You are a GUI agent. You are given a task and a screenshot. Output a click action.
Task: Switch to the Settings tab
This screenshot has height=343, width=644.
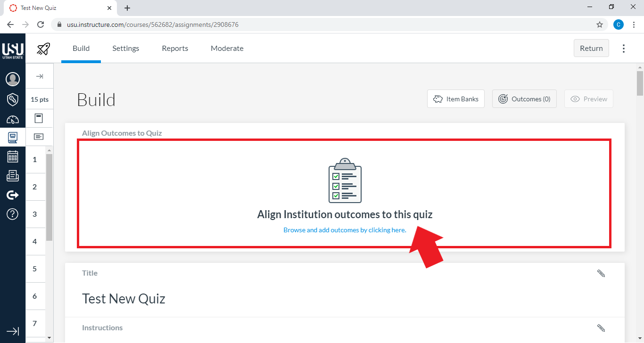[x=125, y=48]
